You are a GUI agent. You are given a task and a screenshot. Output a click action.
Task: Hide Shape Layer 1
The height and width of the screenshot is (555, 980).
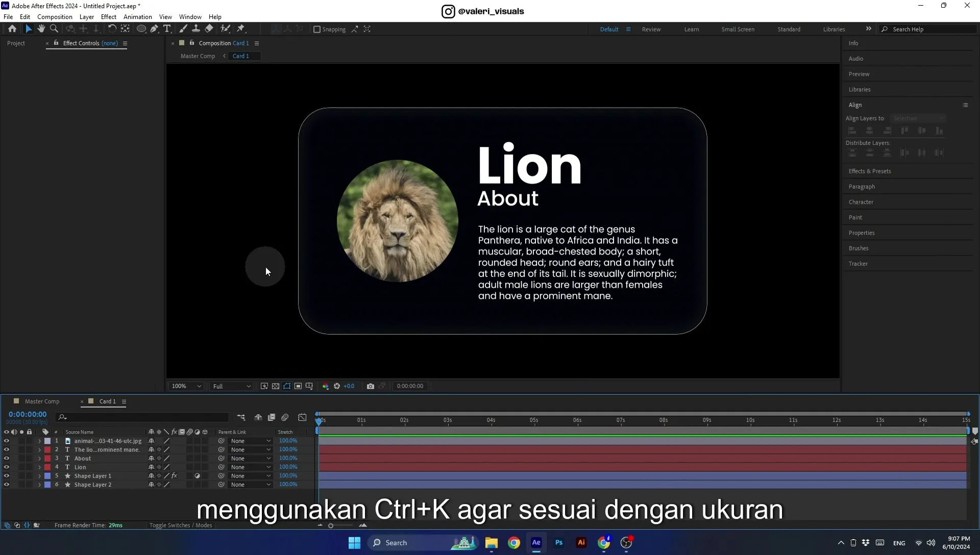[7, 476]
